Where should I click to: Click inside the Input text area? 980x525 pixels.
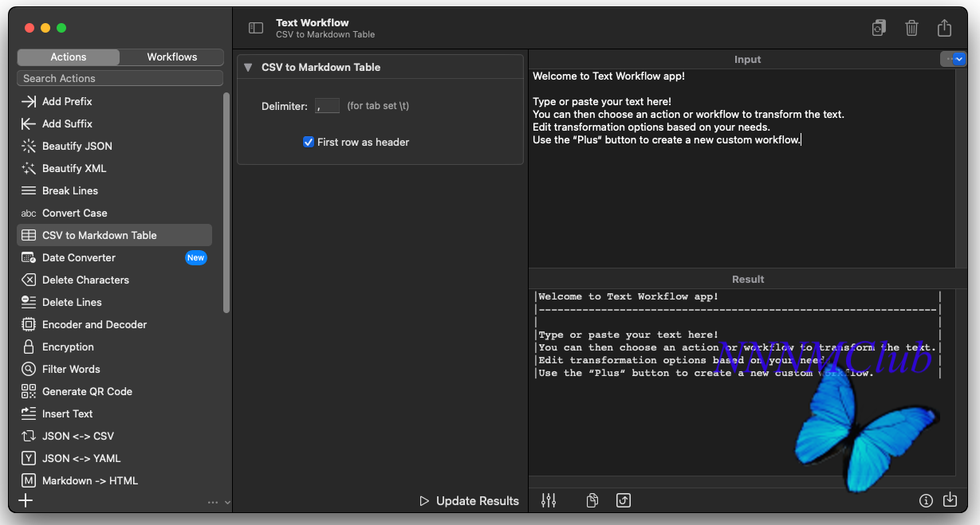pyautogui.click(x=742, y=167)
